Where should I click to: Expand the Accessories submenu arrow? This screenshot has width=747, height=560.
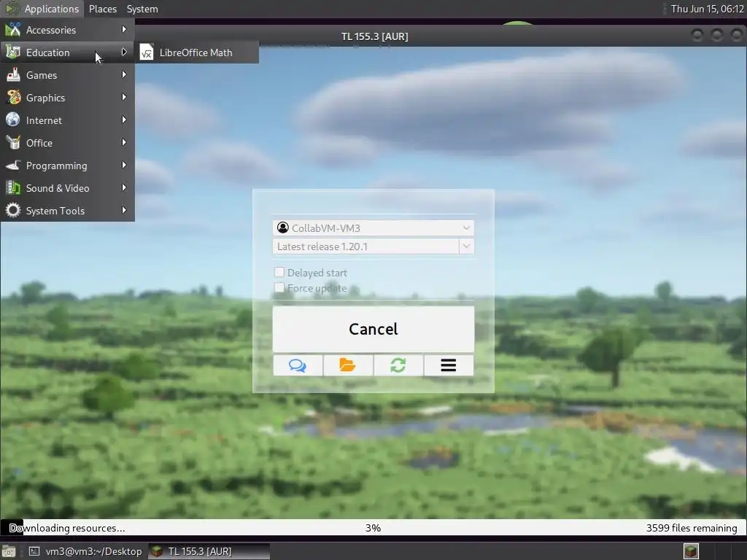coord(124,29)
